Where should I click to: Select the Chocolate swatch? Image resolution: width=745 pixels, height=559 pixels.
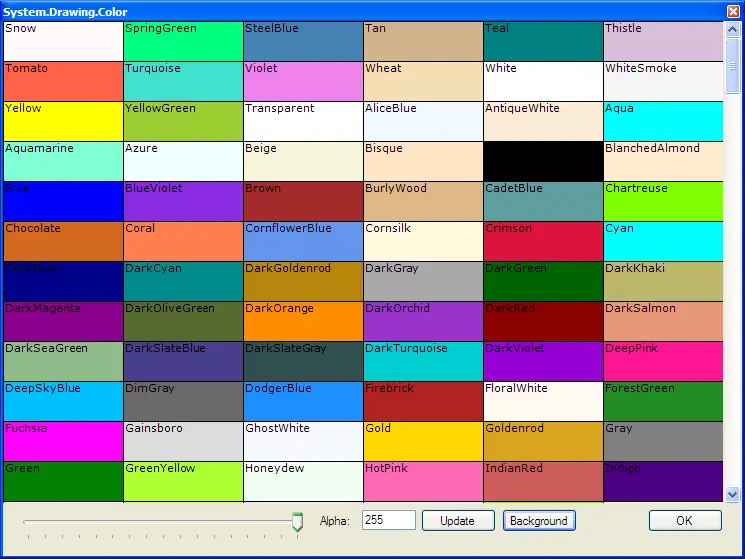(x=63, y=241)
